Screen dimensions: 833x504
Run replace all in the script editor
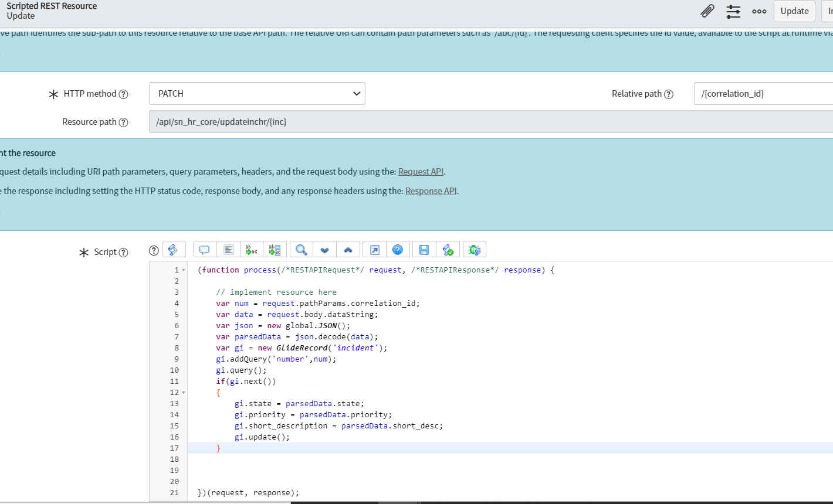click(275, 249)
